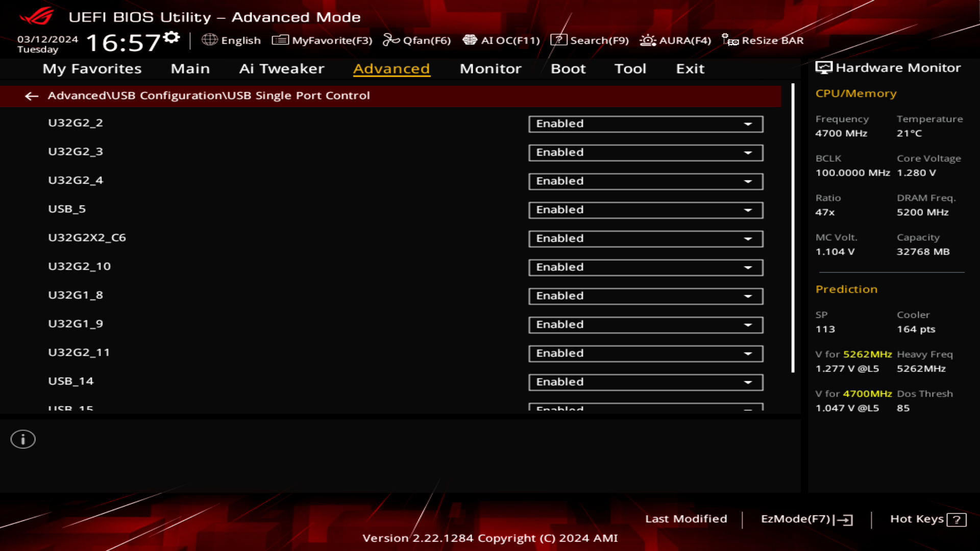Expand USB_14 port configuration dropdown
The width and height of the screenshot is (980, 551).
point(748,382)
